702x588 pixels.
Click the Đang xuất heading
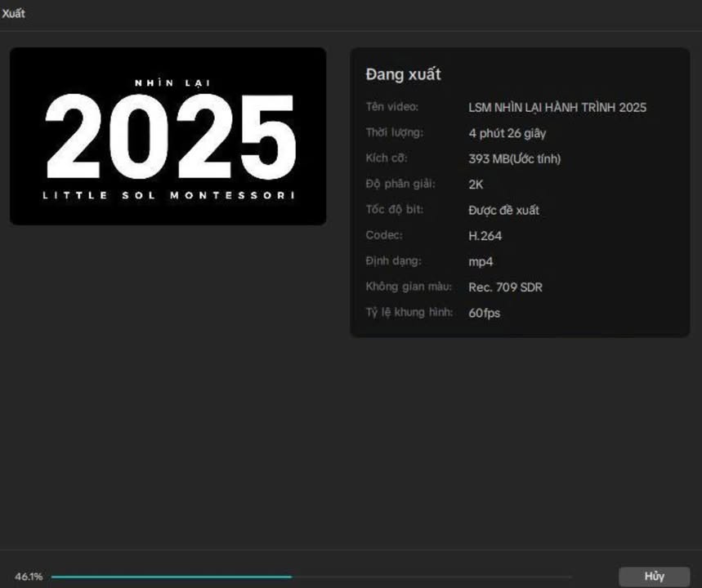click(403, 74)
